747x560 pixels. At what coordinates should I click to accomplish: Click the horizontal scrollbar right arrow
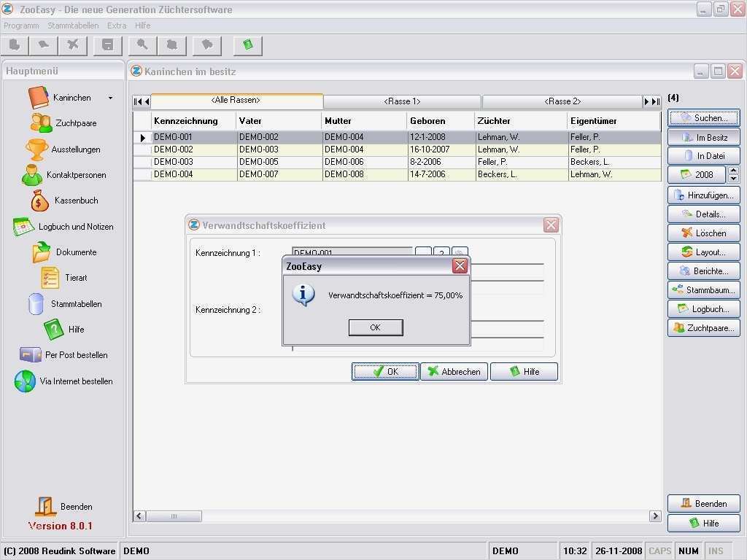[656, 516]
